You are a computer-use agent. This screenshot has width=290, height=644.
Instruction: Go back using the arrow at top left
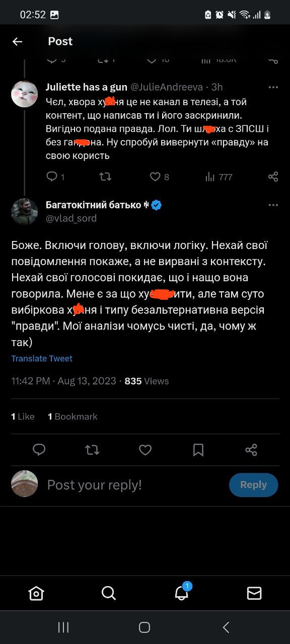click(17, 42)
